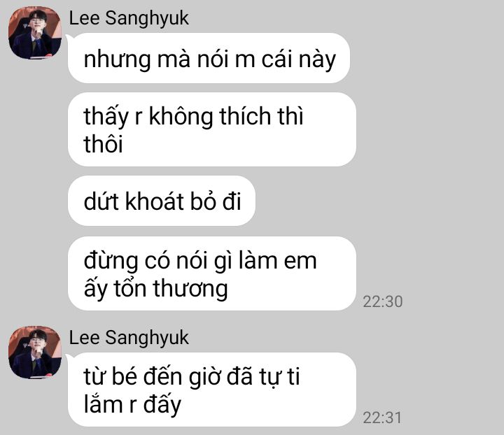Select the 'thấy r không thích thì thôi' message
The height and width of the screenshot is (435, 504).
pos(212,129)
